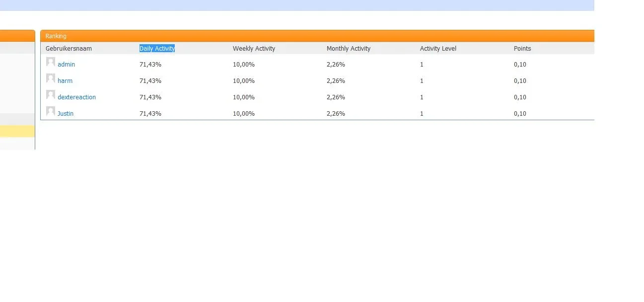Click yellow highlighted row in left panel
The width and height of the screenshot is (644, 302).
coord(17,131)
